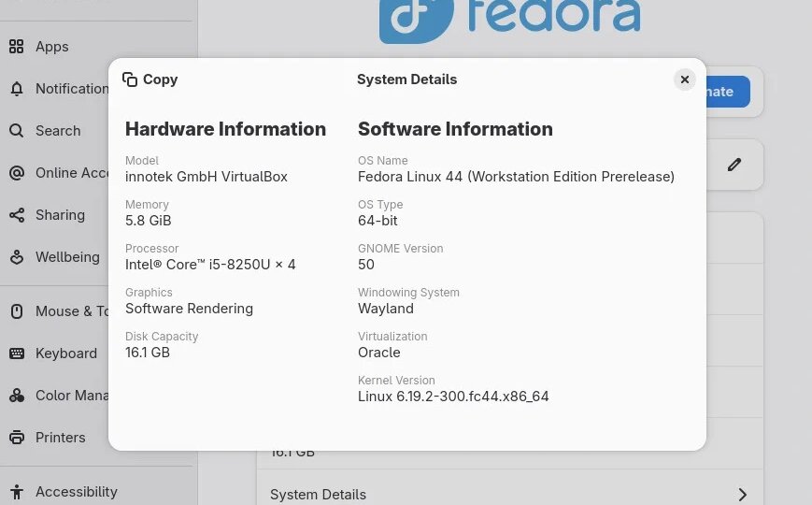Viewport: 812px width, 505px height.
Task: Click the Copy label text in dialog
Action: pos(161,79)
